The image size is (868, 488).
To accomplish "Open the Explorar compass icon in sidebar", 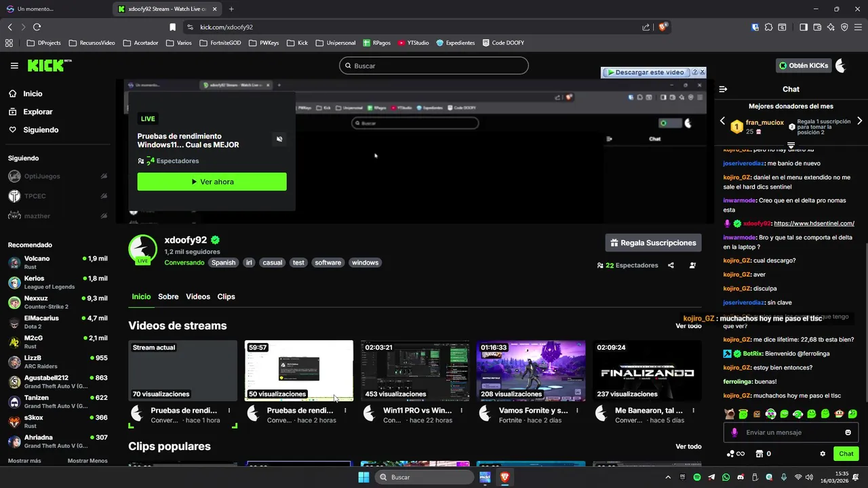I will point(13,112).
